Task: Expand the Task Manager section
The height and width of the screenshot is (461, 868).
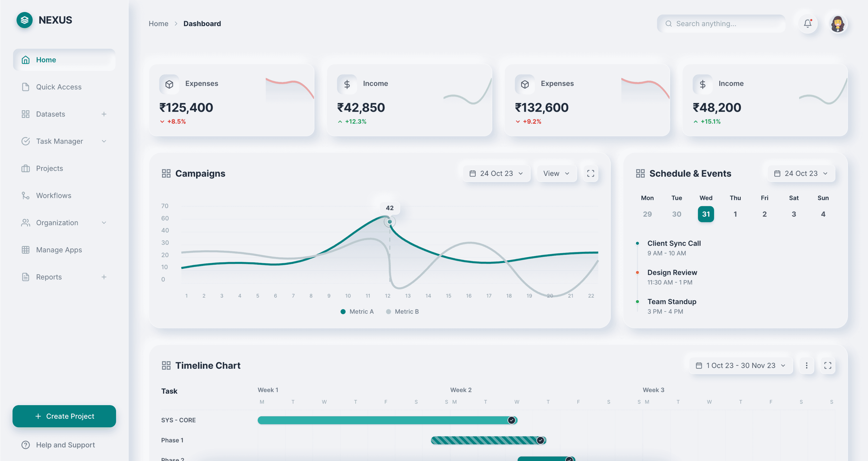Action: (x=104, y=141)
